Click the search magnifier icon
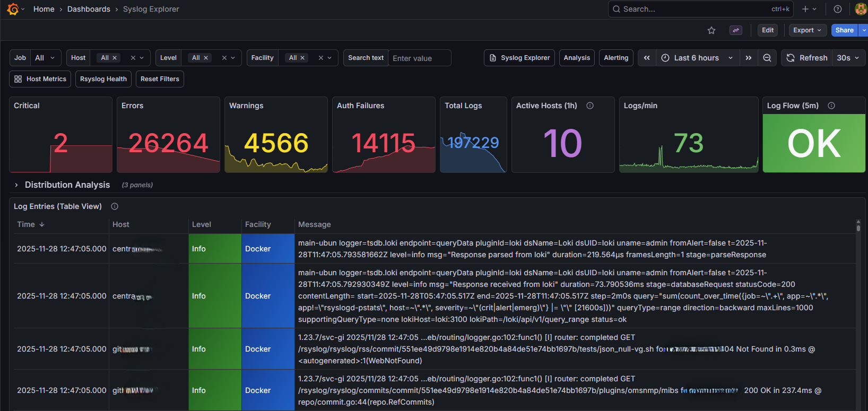 (x=617, y=9)
